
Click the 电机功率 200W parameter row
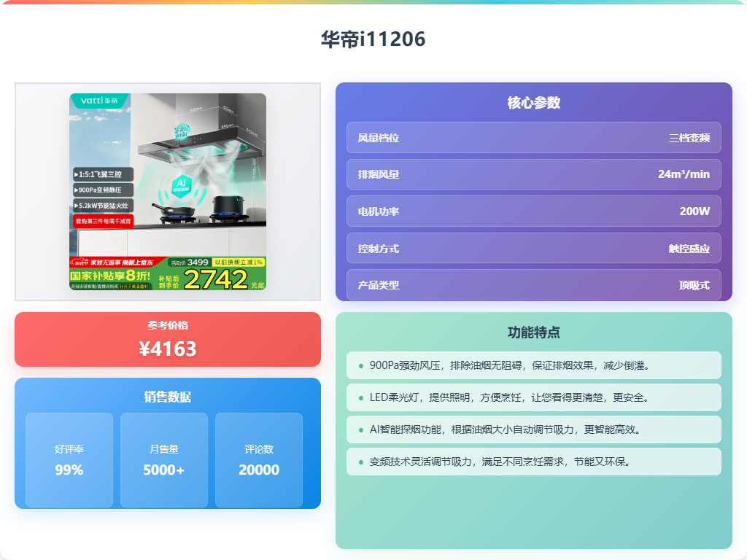pyautogui.click(x=533, y=211)
